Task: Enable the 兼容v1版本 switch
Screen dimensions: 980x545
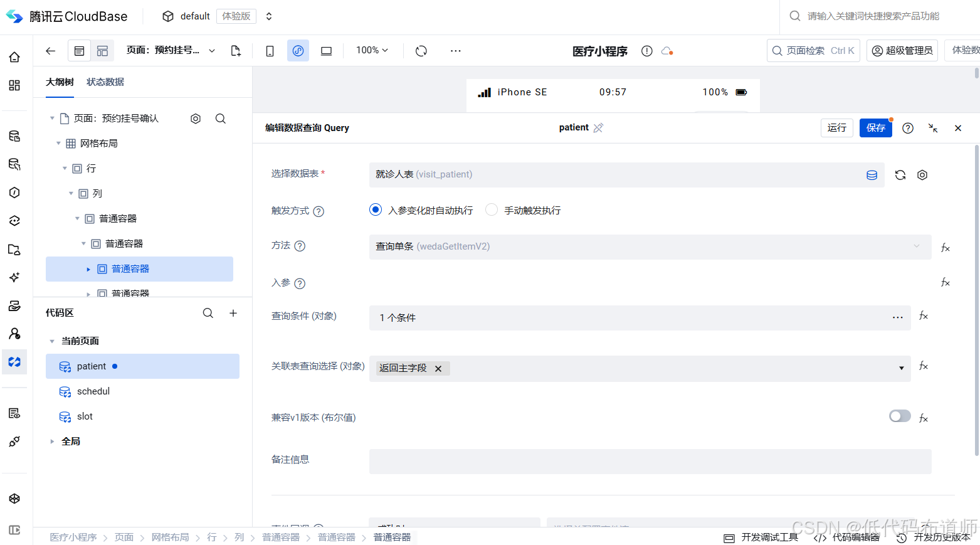Action: pyautogui.click(x=900, y=416)
